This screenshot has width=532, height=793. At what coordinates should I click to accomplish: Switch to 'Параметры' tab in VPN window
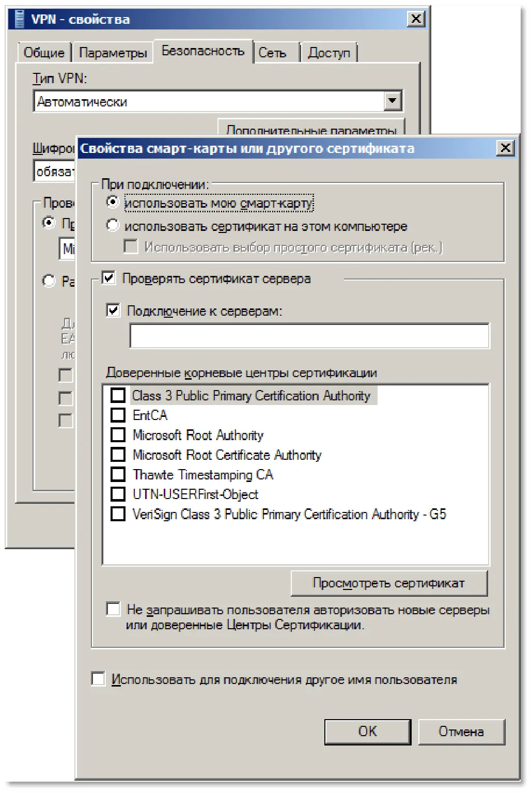[x=113, y=53]
